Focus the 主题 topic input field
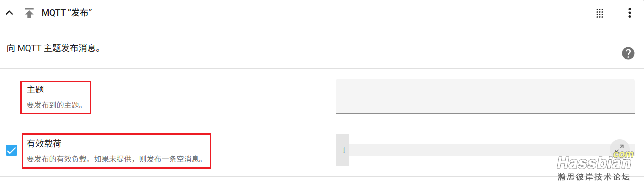Screen dimensions: 644x186 click(x=485, y=96)
